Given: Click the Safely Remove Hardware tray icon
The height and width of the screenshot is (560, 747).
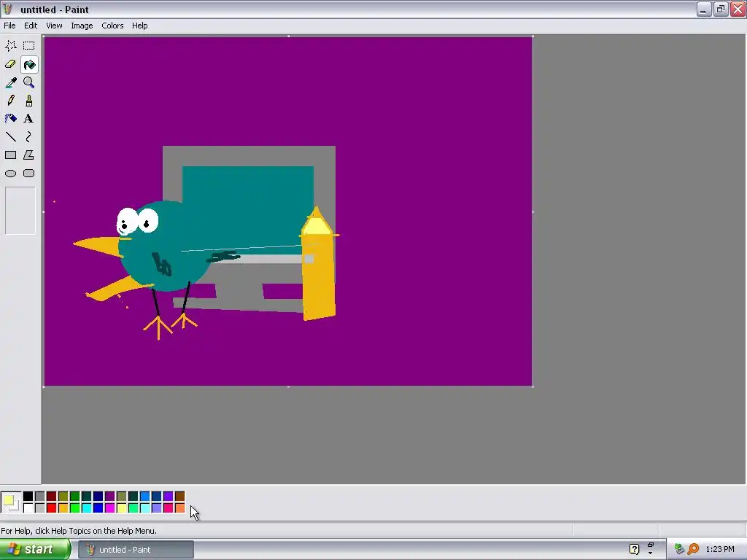Looking at the screenshot, I should (x=679, y=549).
